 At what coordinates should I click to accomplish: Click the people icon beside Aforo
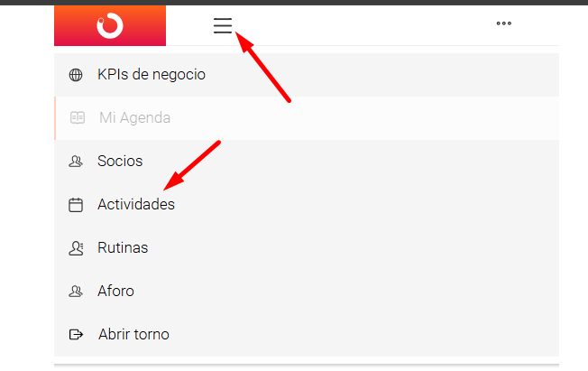[x=76, y=291]
